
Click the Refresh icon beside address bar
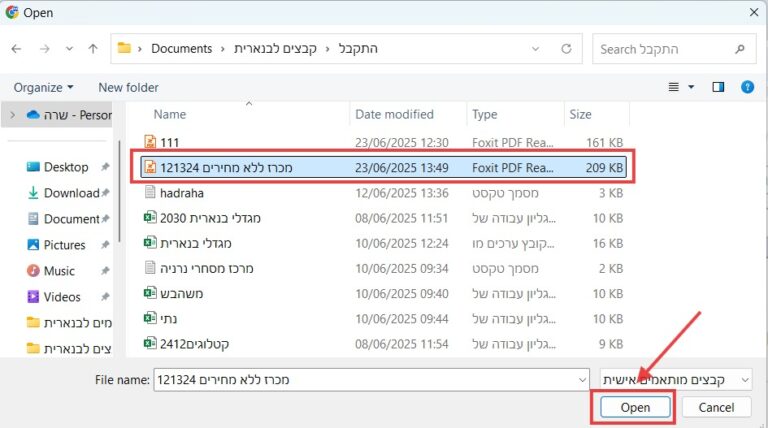[x=567, y=48]
